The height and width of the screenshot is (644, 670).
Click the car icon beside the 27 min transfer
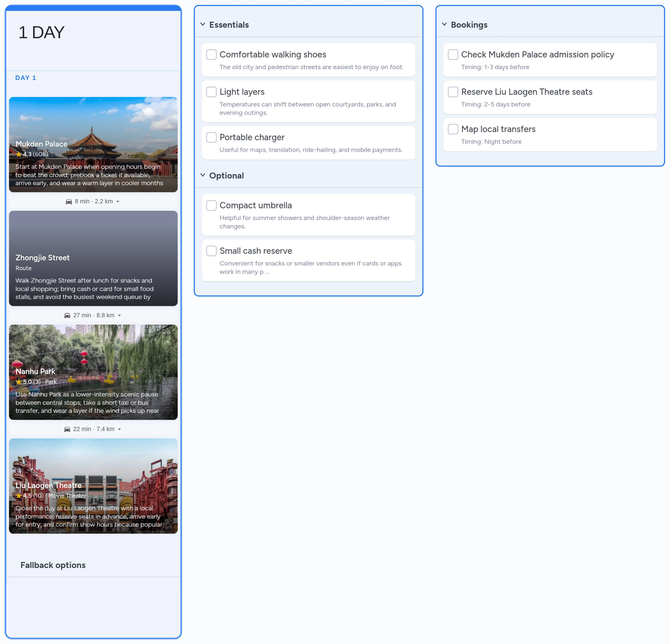[x=67, y=315]
